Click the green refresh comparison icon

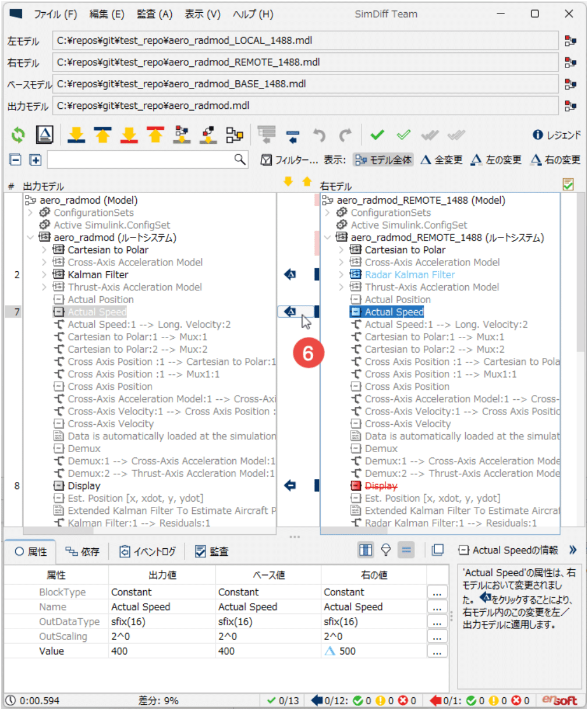18,135
